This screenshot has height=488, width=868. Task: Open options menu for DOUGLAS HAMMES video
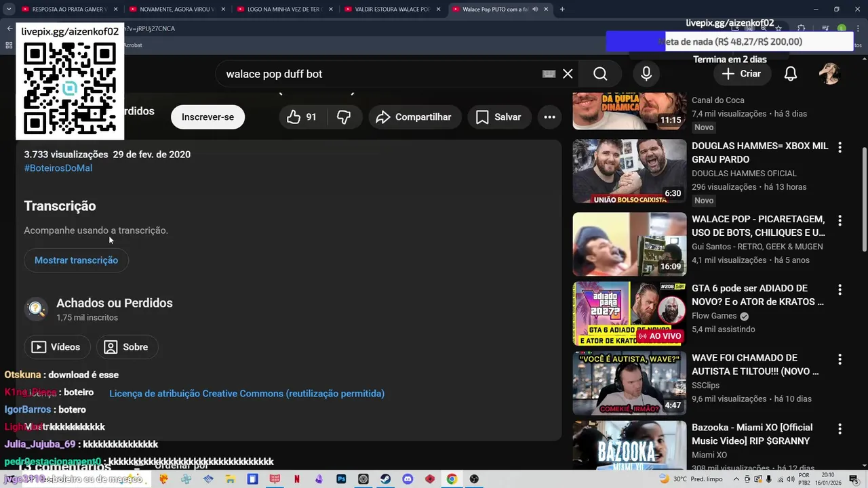coord(840,147)
